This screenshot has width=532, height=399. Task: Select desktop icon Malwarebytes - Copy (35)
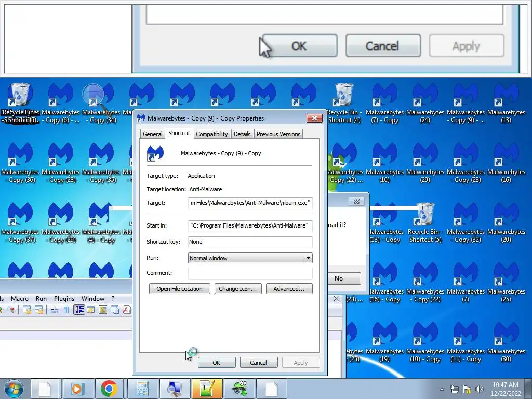(101, 163)
